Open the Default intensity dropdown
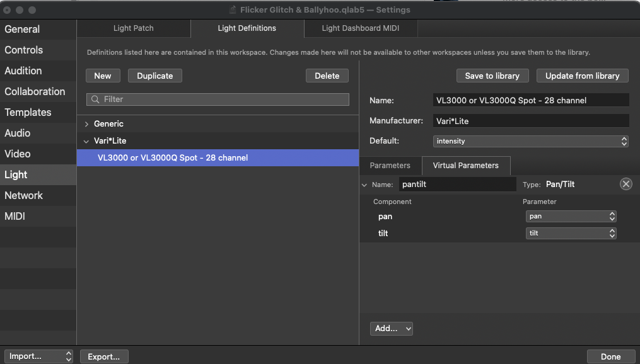Image resolution: width=640 pixels, height=364 pixels. [x=531, y=141]
